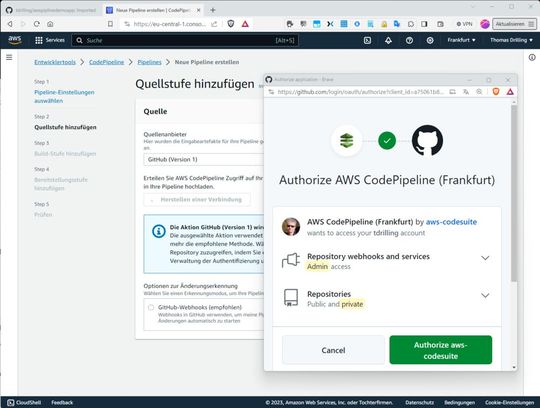Open a new browser tab with plus button
The image size is (540, 408).
pyautogui.click(x=213, y=10)
